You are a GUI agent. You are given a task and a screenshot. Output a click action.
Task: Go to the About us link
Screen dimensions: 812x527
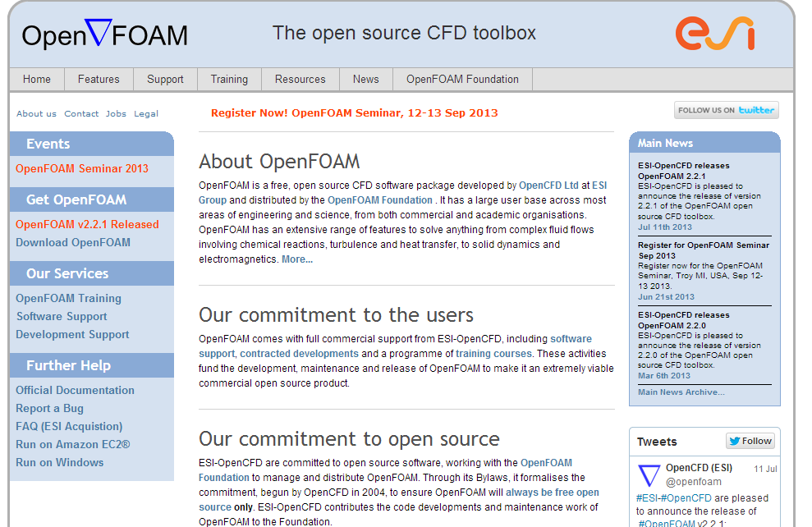tap(36, 114)
